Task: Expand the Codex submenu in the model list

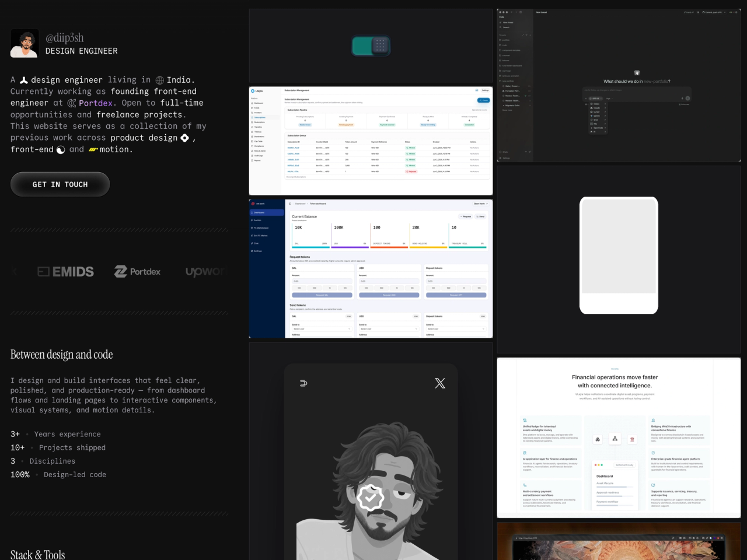Action: (599, 104)
